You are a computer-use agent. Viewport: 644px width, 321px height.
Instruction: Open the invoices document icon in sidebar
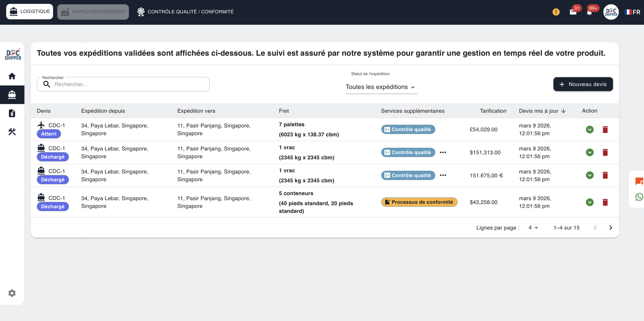pos(12,113)
